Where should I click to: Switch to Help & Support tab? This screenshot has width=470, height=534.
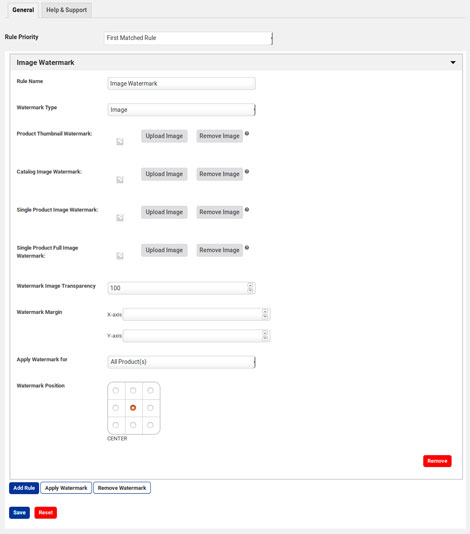[66, 10]
